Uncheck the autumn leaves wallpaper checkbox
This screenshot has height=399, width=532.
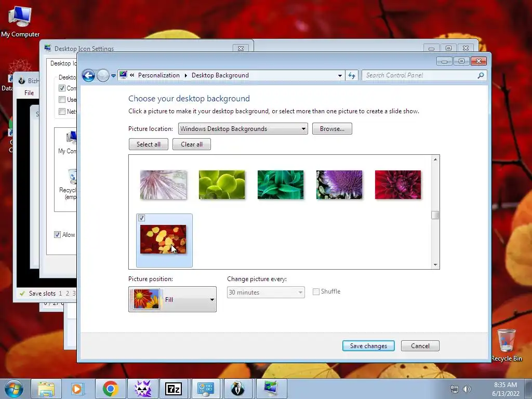coord(141,218)
